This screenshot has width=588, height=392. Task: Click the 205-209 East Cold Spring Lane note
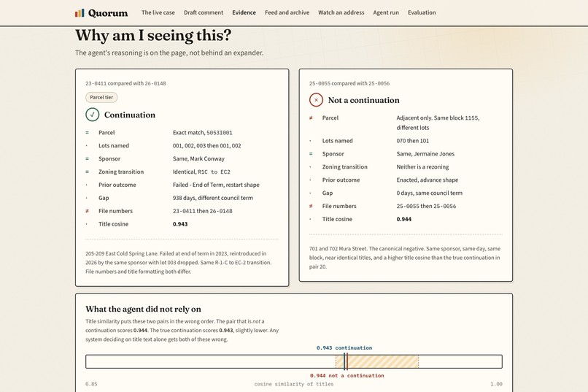pos(179,263)
